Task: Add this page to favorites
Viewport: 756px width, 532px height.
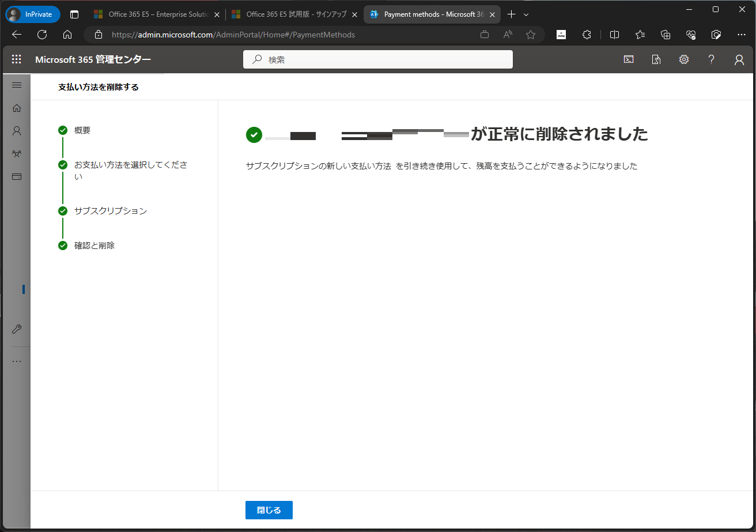Action: (x=531, y=35)
